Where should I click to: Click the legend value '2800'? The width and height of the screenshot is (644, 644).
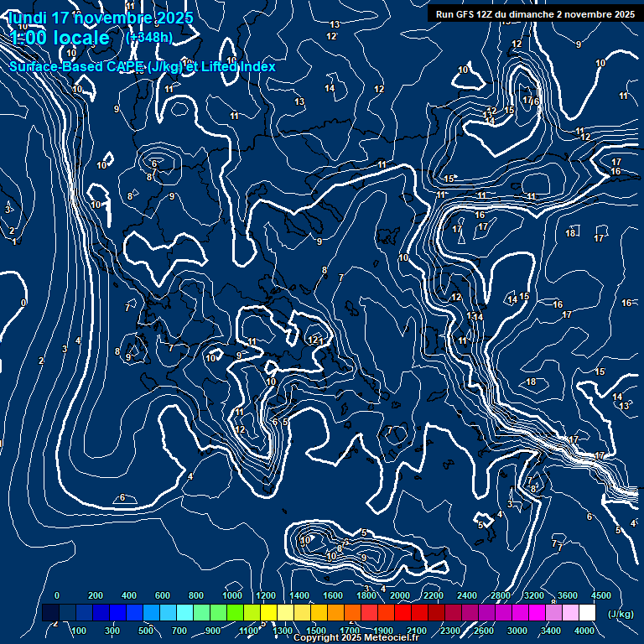point(501,595)
